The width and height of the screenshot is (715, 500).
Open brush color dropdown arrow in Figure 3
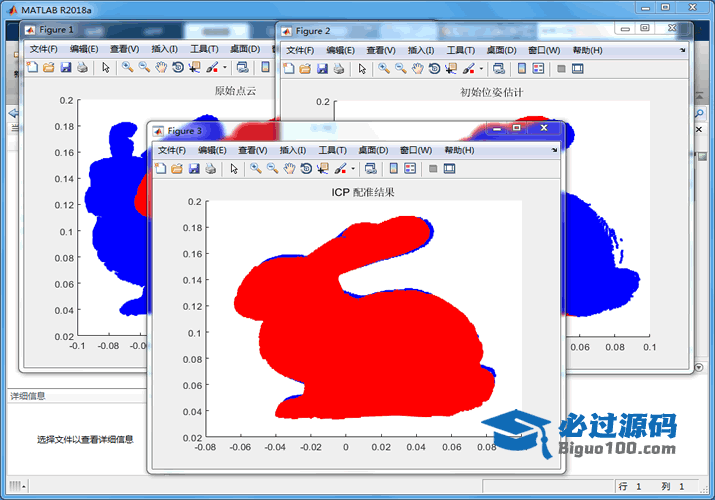[353, 169]
